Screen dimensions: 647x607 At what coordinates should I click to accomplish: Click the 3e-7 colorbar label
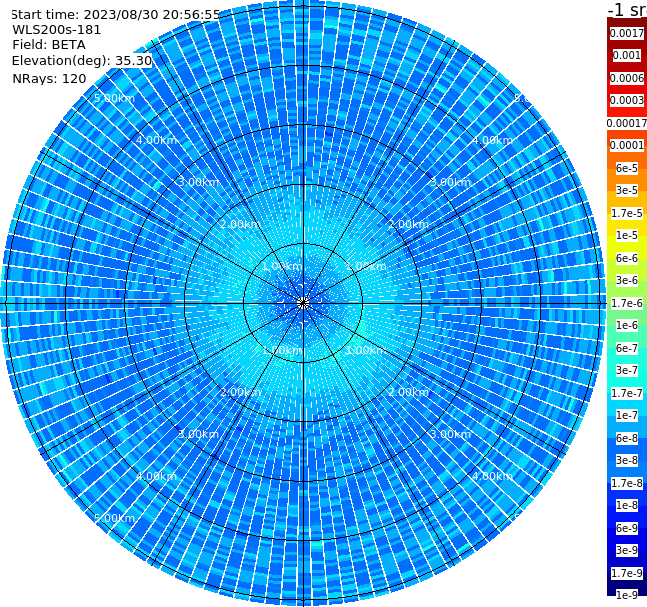pyautogui.click(x=627, y=370)
